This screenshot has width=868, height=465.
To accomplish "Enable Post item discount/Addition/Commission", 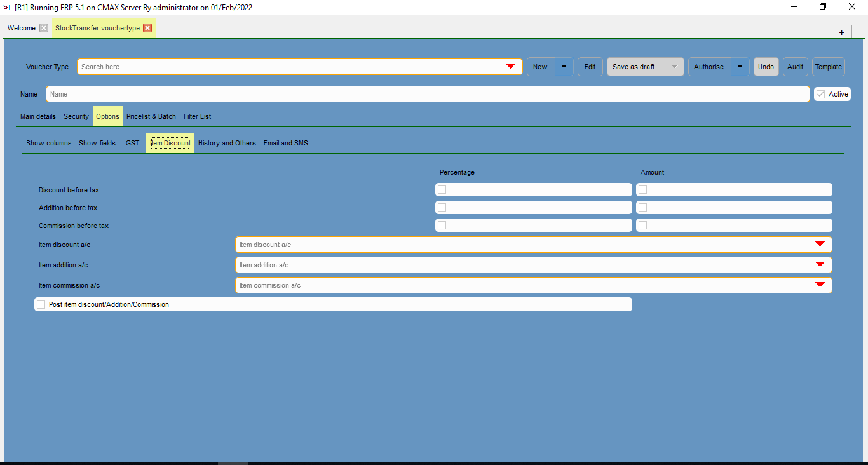I will [41, 304].
